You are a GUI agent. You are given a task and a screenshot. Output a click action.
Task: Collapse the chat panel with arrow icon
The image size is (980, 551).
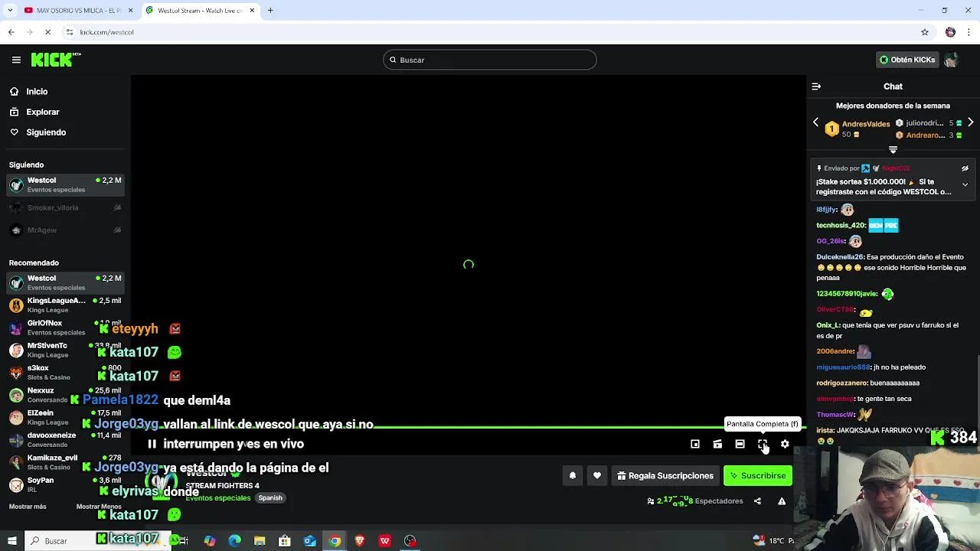[x=816, y=86]
